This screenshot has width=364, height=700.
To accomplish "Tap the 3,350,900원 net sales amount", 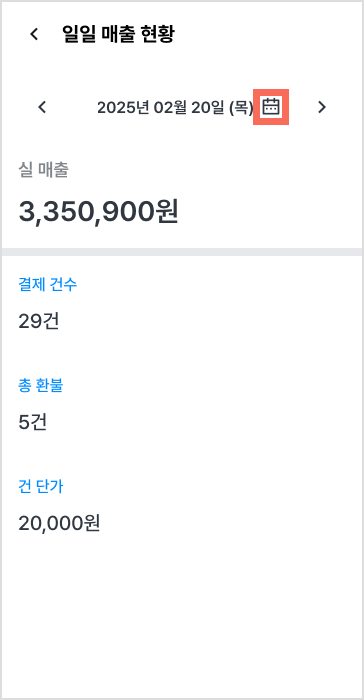I will click(99, 211).
